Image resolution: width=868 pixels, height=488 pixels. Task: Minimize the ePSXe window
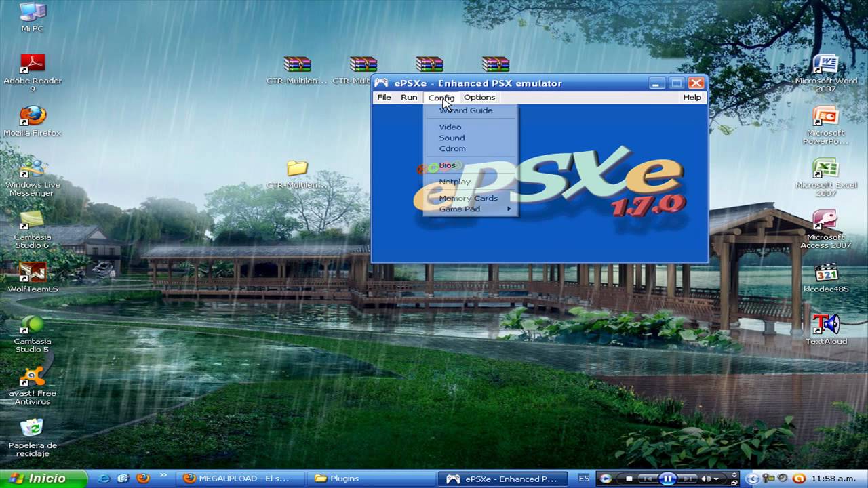(656, 83)
